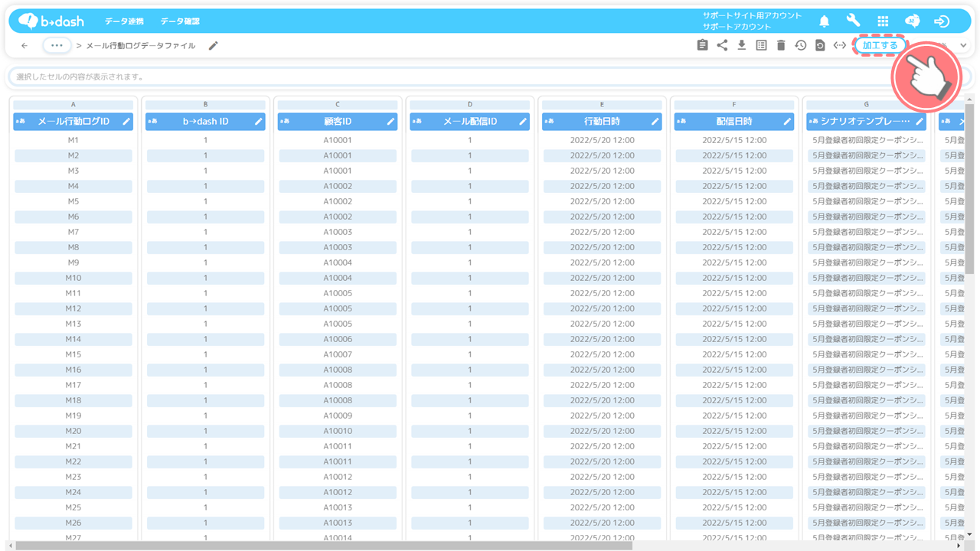Select 配信日時 cell in row M2
The height and width of the screenshot is (551, 980).
coord(734,155)
